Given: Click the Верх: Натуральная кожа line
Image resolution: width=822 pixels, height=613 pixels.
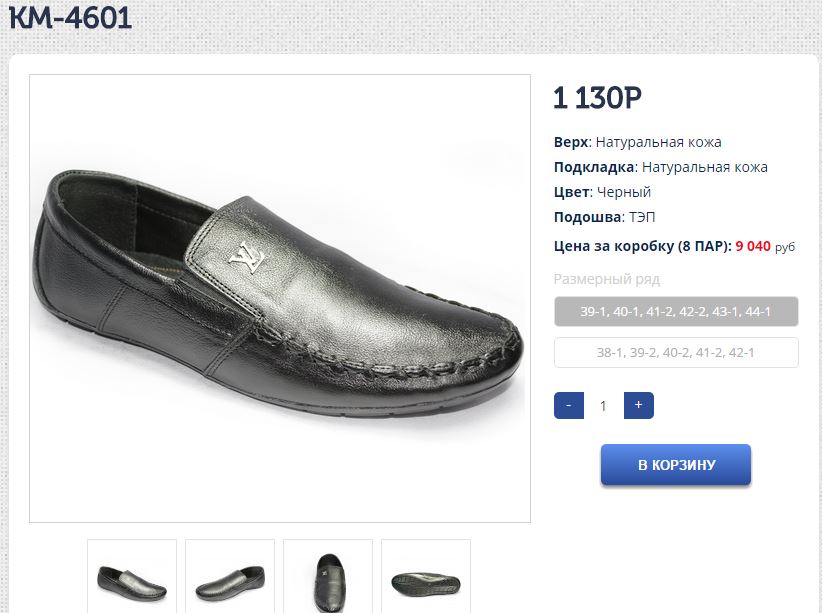Looking at the screenshot, I should pos(637,142).
